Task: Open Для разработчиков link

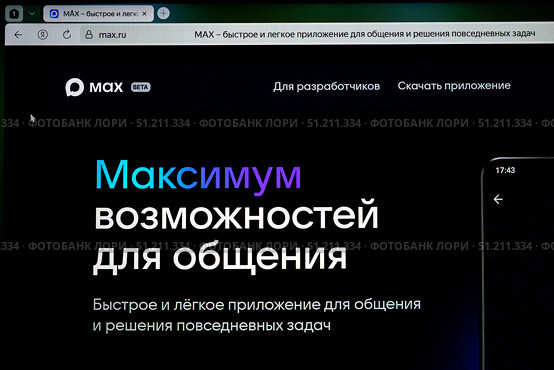Action: 326,86
